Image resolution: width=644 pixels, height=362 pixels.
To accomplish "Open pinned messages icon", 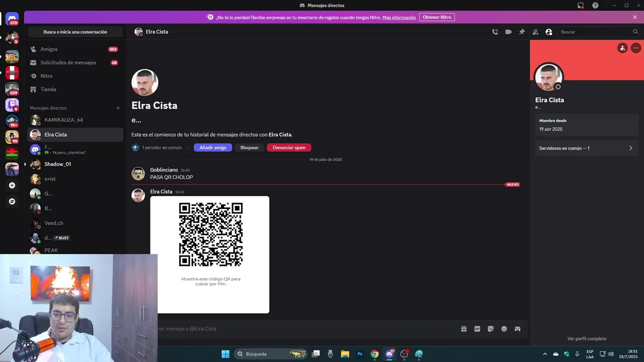I will [522, 32].
